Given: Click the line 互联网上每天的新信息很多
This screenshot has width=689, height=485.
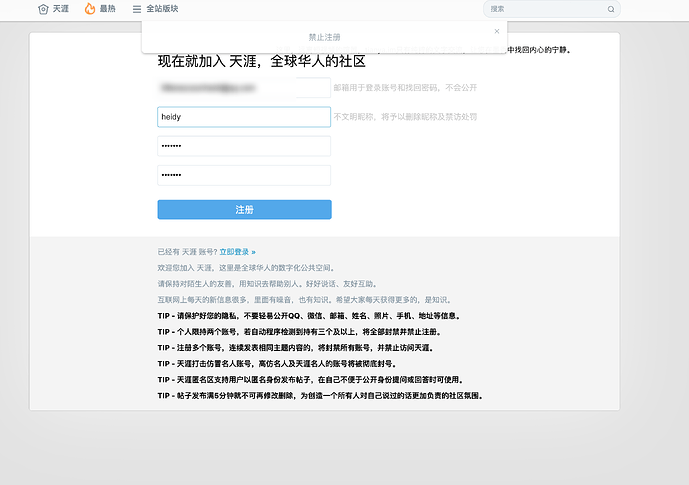Looking at the screenshot, I should pos(305,300).
